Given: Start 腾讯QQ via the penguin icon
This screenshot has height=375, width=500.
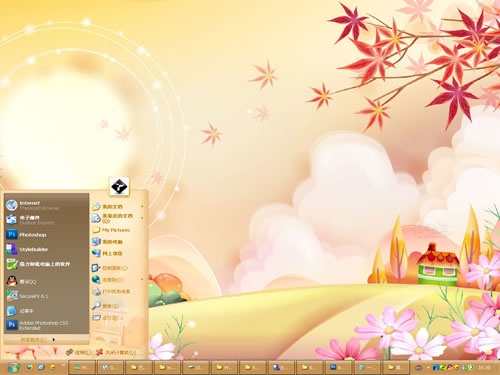Looking at the screenshot, I should point(12,281).
